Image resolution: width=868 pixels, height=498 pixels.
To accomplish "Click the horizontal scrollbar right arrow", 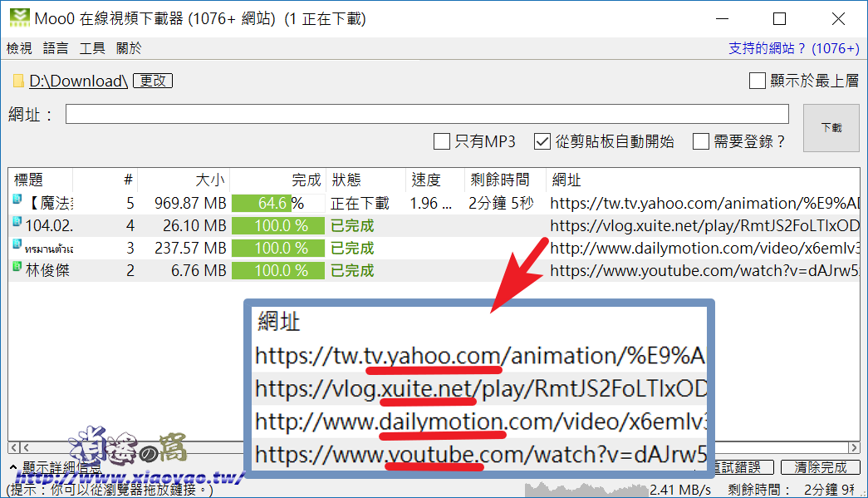I will point(854,447).
